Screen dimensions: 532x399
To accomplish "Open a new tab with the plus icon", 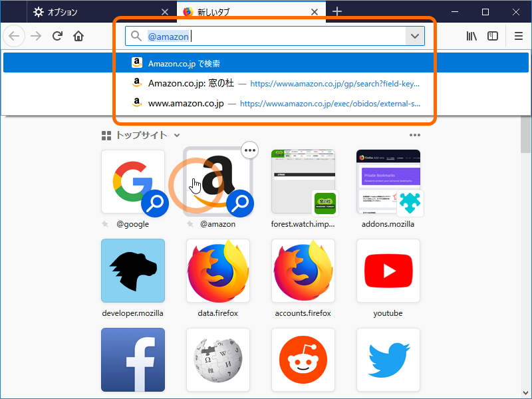I will coord(338,11).
